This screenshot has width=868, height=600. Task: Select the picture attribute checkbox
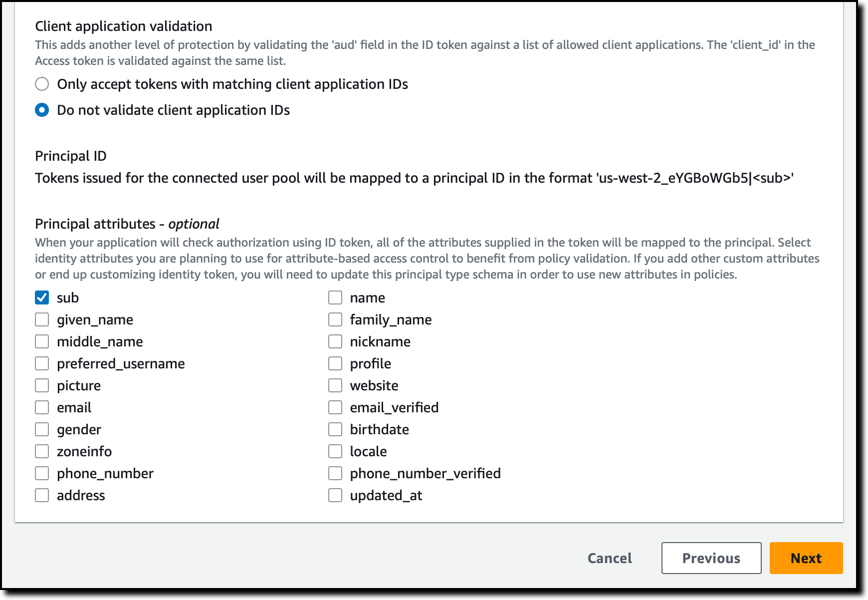click(42, 385)
